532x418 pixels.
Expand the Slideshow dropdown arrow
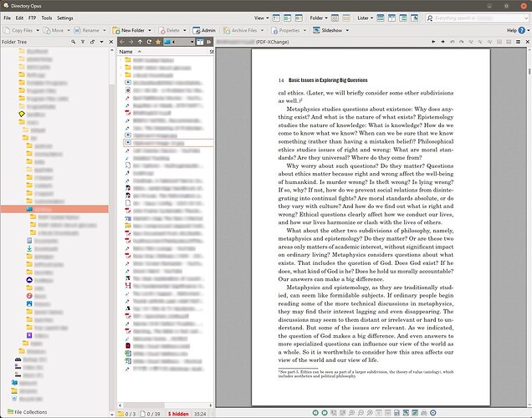347,30
